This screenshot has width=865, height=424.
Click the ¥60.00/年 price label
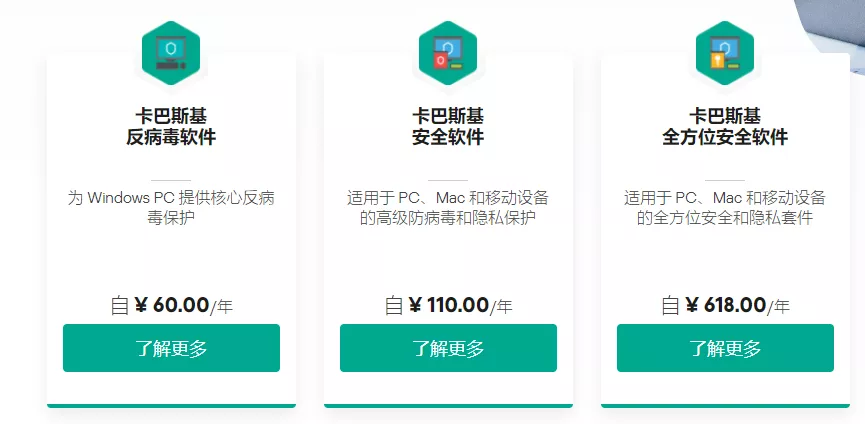point(171,305)
